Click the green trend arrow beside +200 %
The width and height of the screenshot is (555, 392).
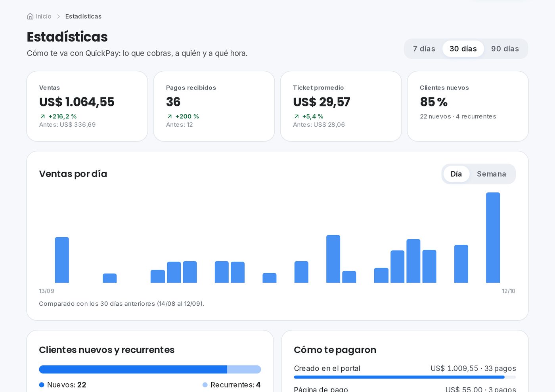pyautogui.click(x=169, y=116)
